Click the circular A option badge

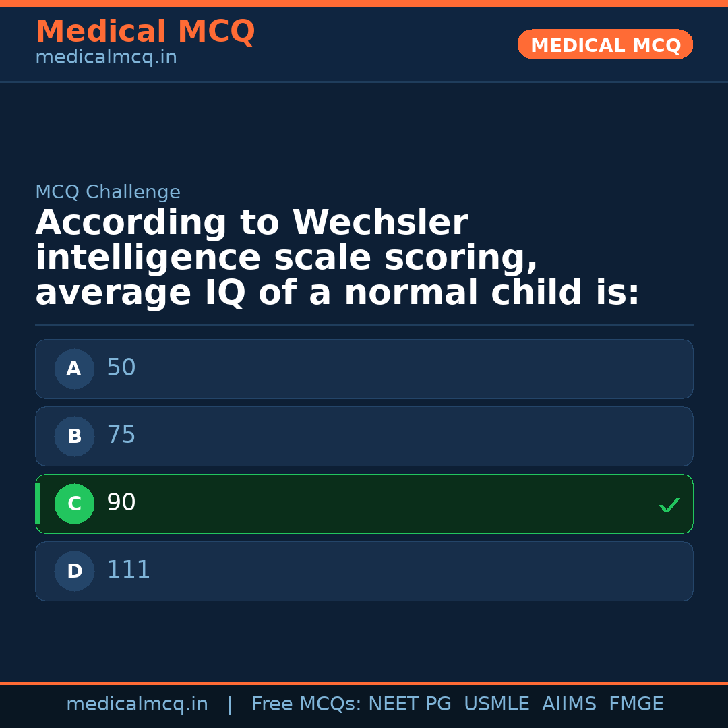coord(74,369)
